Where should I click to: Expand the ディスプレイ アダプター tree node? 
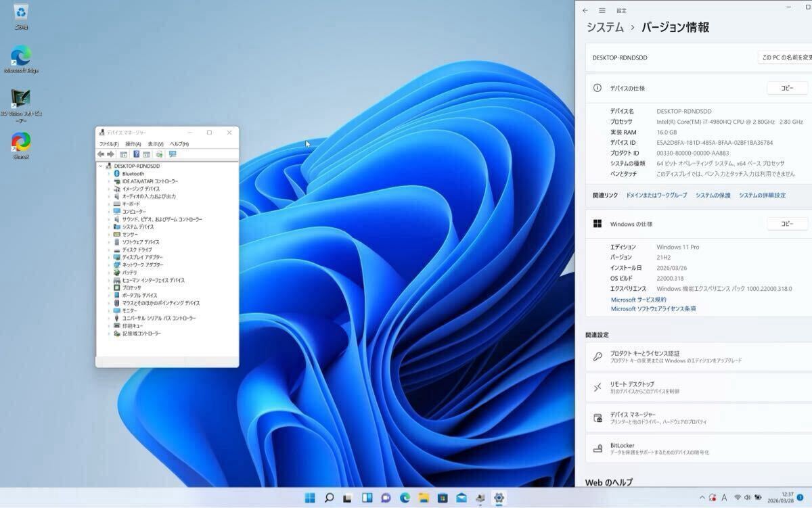point(108,258)
